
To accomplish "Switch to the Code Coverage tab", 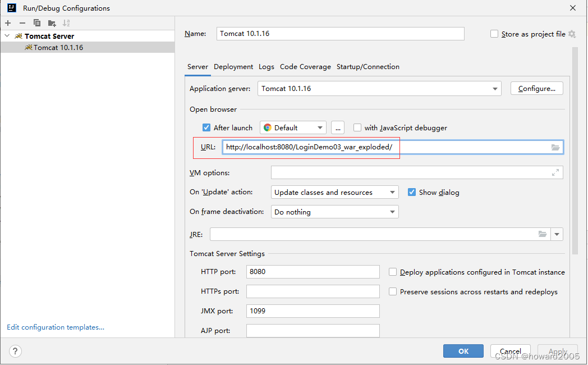I will point(305,67).
